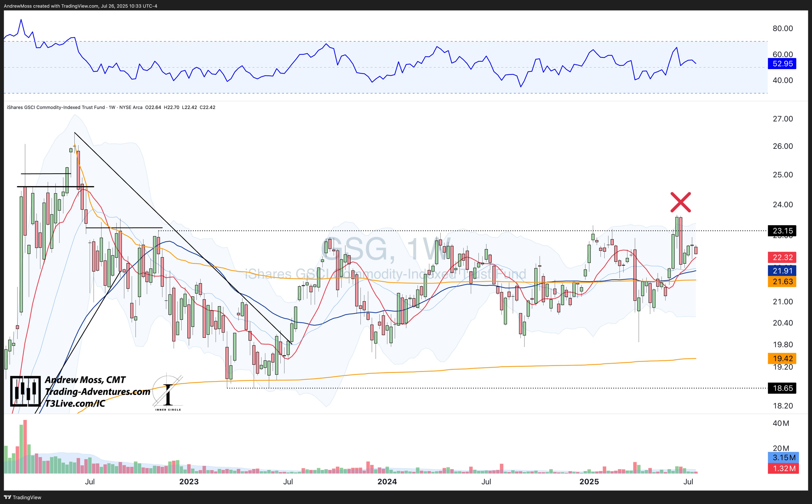Open the Trading-Adventures.com link text
The width and height of the screenshot is (812, 504).
(97, 392)
